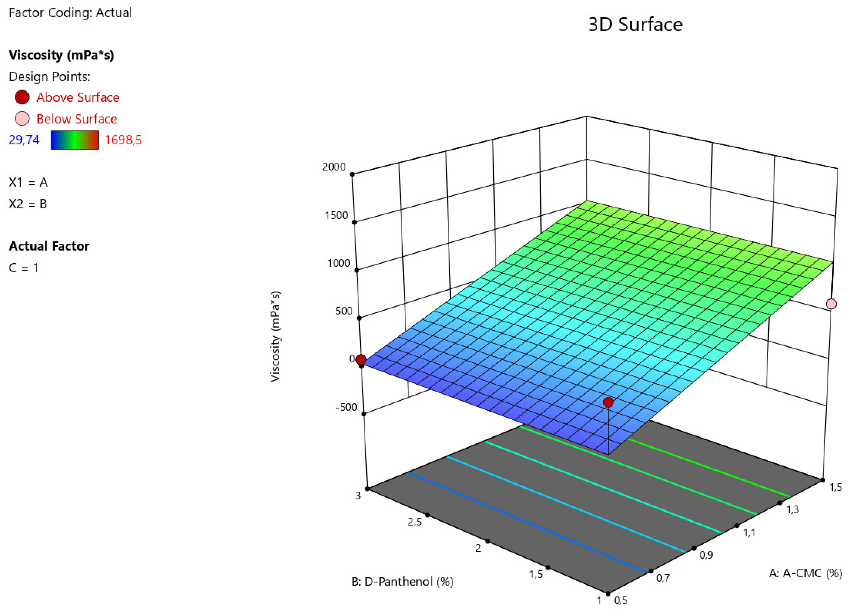The image size is (858, 616).
Task: Click the blue-to-red viscosity color gradient bar
Action: tap(75, 140)
